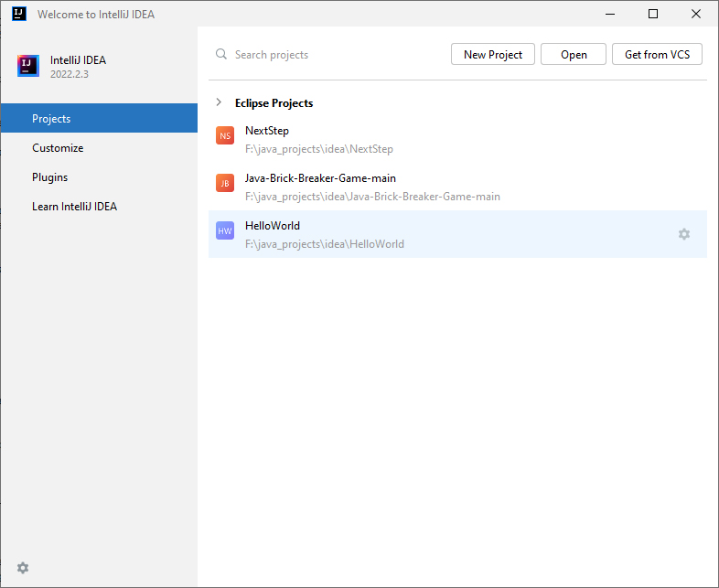Click the NS icon for the NextStep project
719x588 pixels.
click(225, 135)
